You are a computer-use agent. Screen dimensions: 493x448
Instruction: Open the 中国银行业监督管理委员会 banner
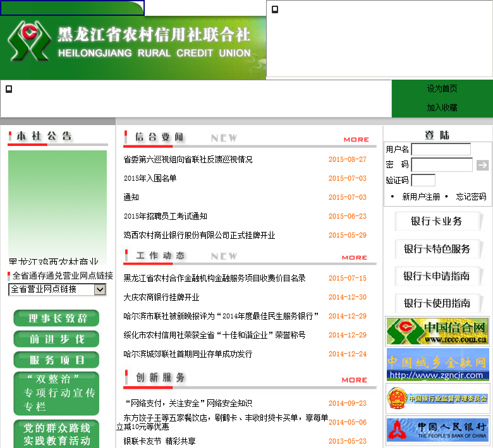[x=437, y=398]
